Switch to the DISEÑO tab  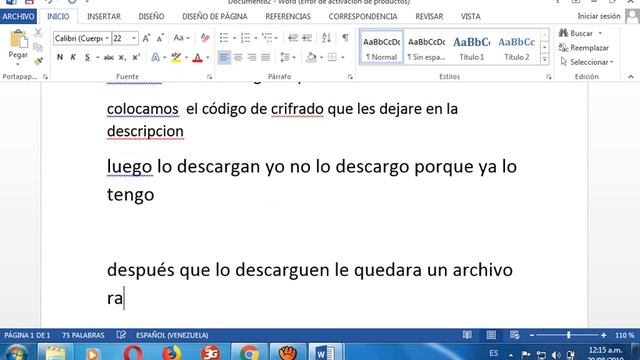[151, 17]
